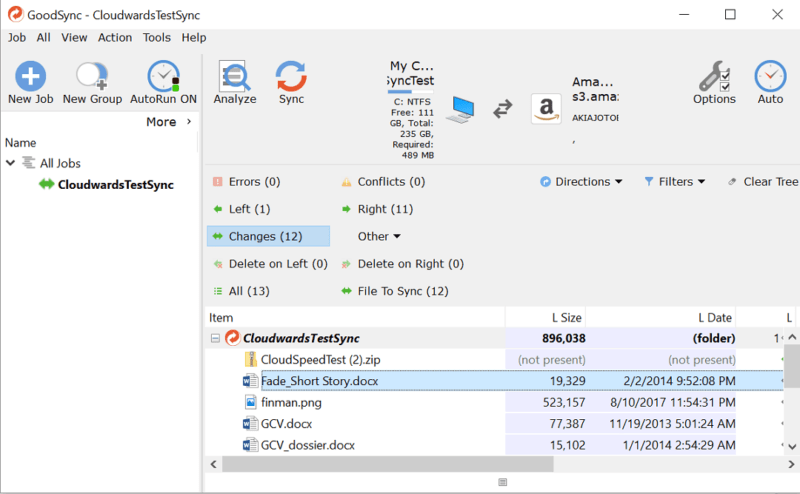Click the GoodSync icon of CloudwardsTestSync folder
The height and width of the screenshot is (494, 800).
click(x=233, y=338)
